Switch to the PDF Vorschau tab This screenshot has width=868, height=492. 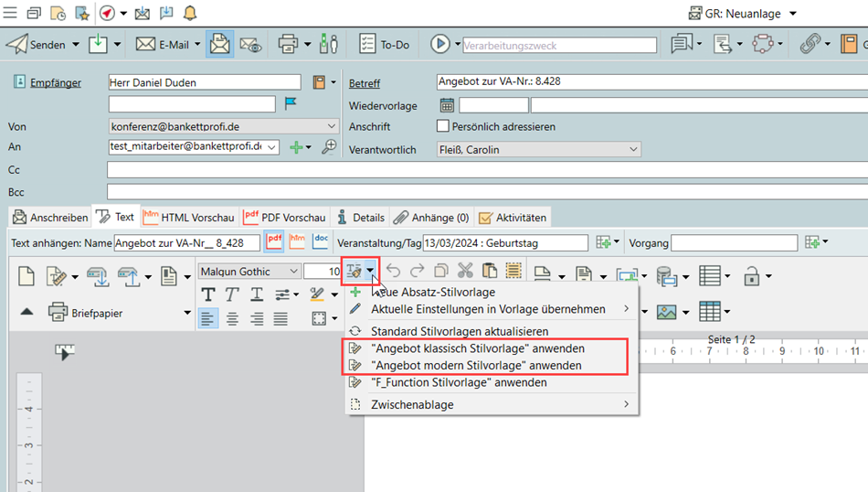click(284, 217)
